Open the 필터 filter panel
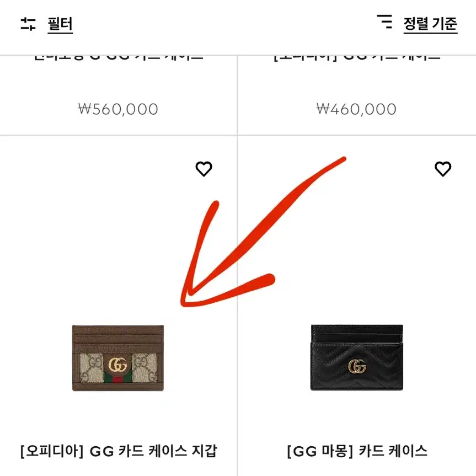Screen dimensions: 476x476 tap(60, 24)
